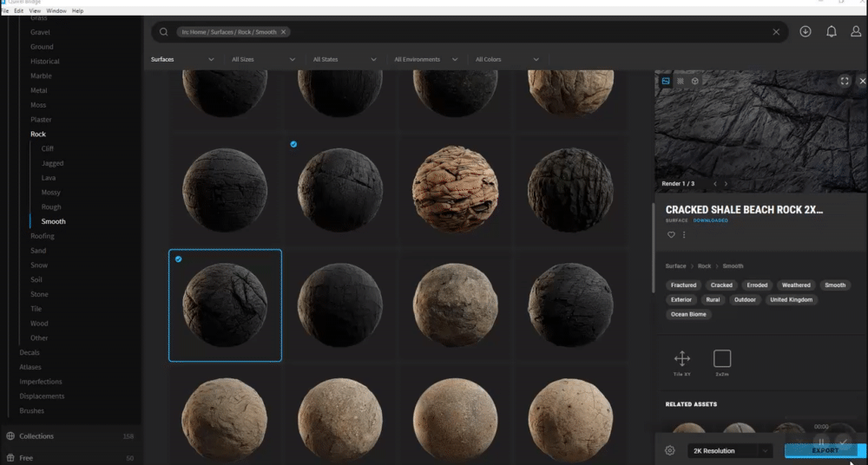Click the Outdoor tag
Screen dimensions: 868x465
pyautogui.click(x=745, y=299)
